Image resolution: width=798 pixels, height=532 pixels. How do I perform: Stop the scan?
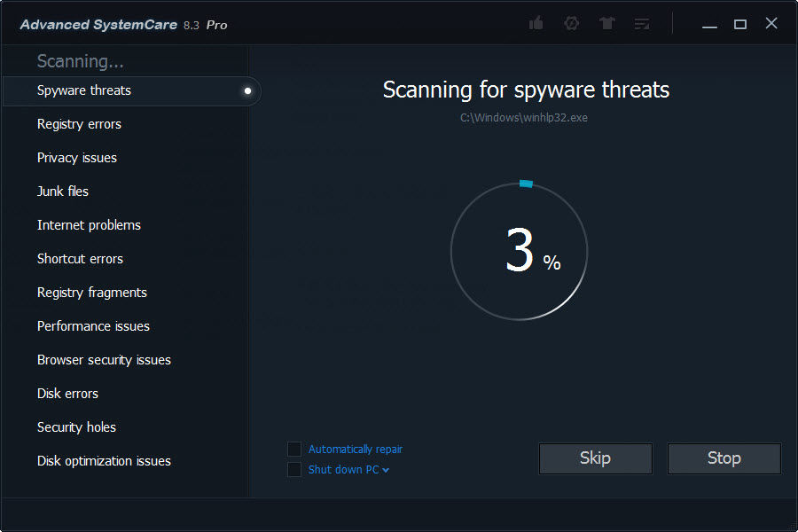pyautogui.click(x=724, y=458)
